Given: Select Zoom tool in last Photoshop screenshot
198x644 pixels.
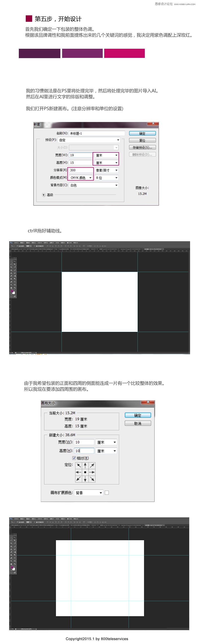Looking at the screenshot, I should pyautogui.click(x=15, y=564).
